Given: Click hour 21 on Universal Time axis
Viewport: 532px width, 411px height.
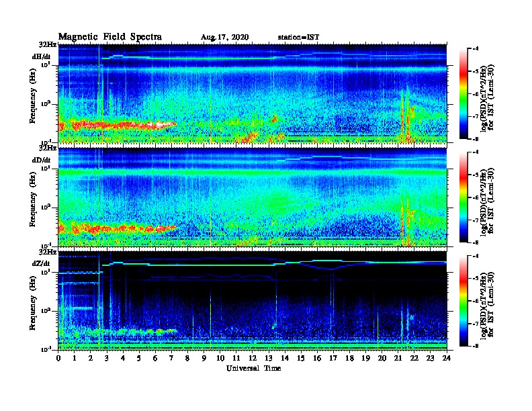Looking at the screenshot, I should click(398, 359).
